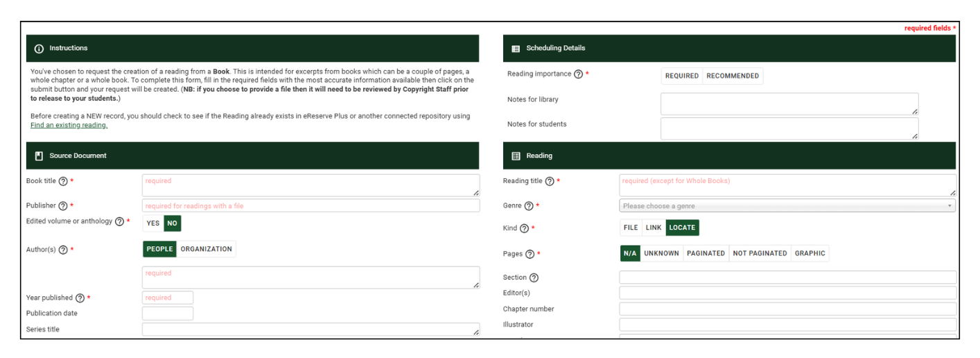Choose the GRAPHIC pages option

coord(810,254)
